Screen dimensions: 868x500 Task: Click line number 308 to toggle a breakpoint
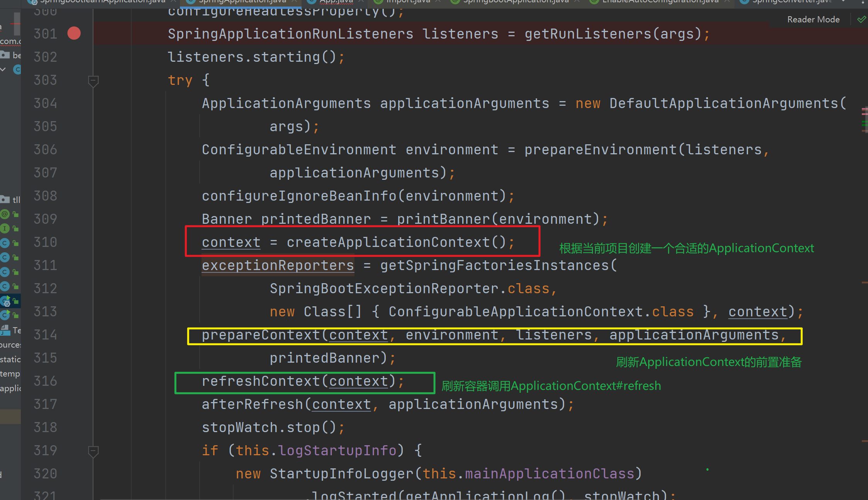pos(46,196)
